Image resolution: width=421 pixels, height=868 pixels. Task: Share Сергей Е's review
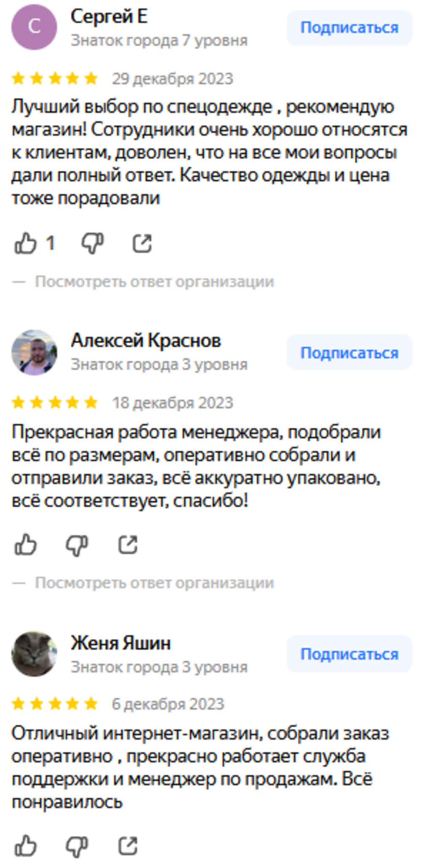tap(142, 243)
